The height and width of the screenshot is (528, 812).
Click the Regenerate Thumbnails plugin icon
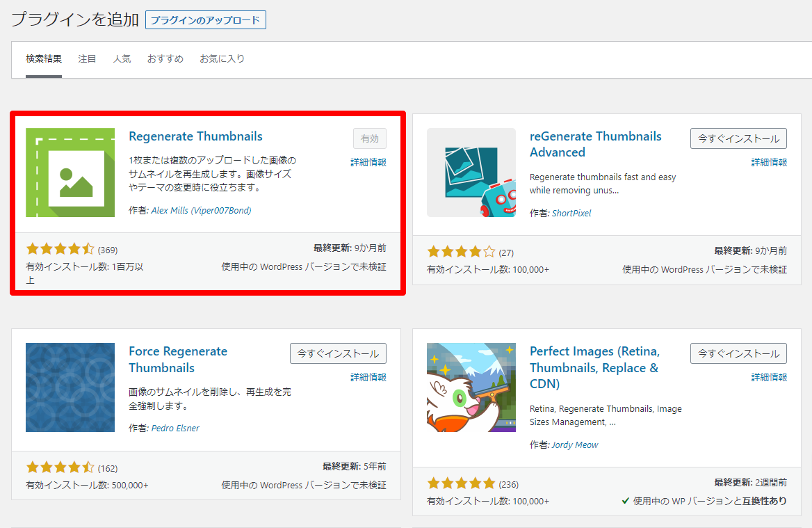coord(70,173)
